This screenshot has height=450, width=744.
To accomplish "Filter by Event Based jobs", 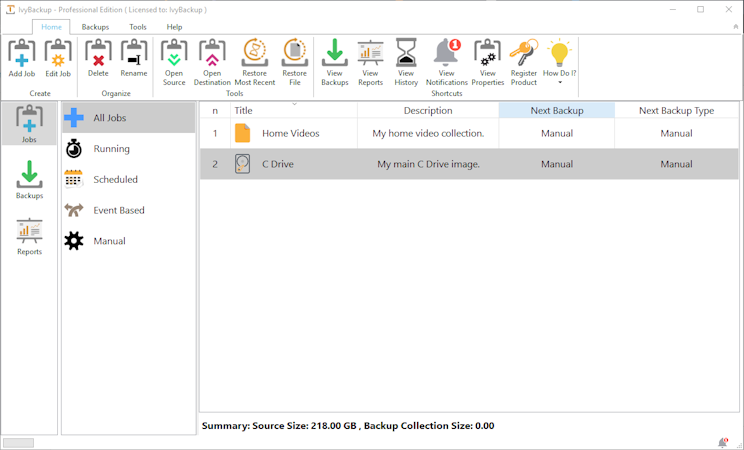I will click(x=129, y=210).
